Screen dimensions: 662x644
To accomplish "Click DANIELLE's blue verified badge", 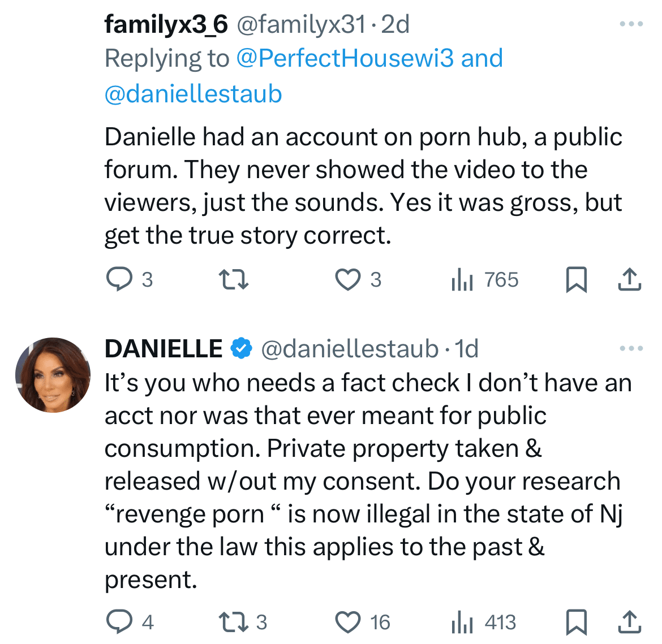I will click(x=242, y=348).
